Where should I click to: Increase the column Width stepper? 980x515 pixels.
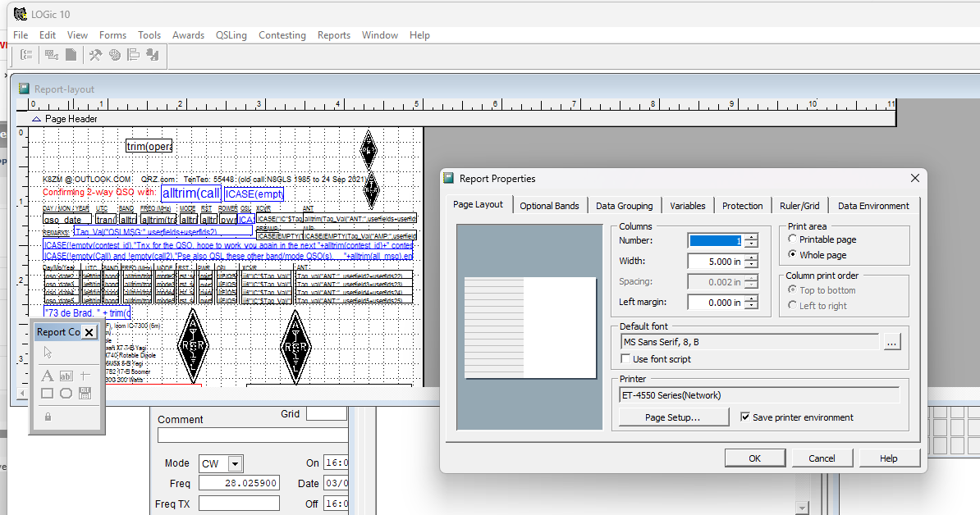pyautogui.click(x=751, y=257)
